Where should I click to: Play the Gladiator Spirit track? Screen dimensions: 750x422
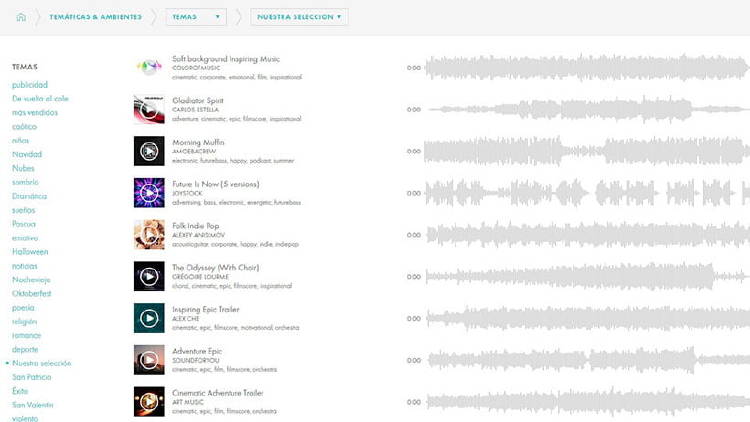pyautogui.click(x=149, y=109)
